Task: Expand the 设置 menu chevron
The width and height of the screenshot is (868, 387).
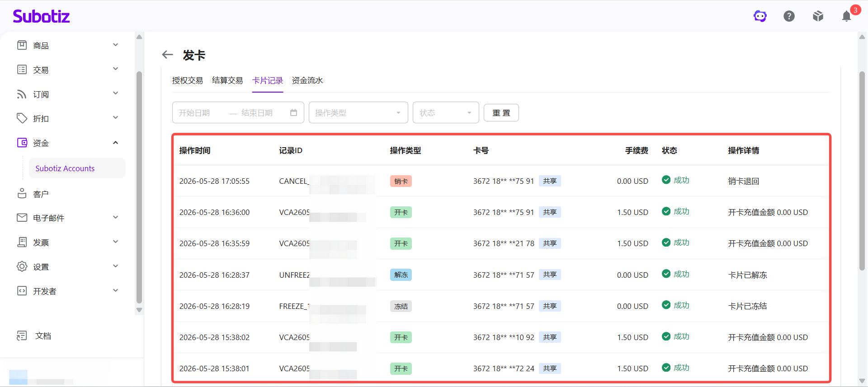Action: click(115, 266)
